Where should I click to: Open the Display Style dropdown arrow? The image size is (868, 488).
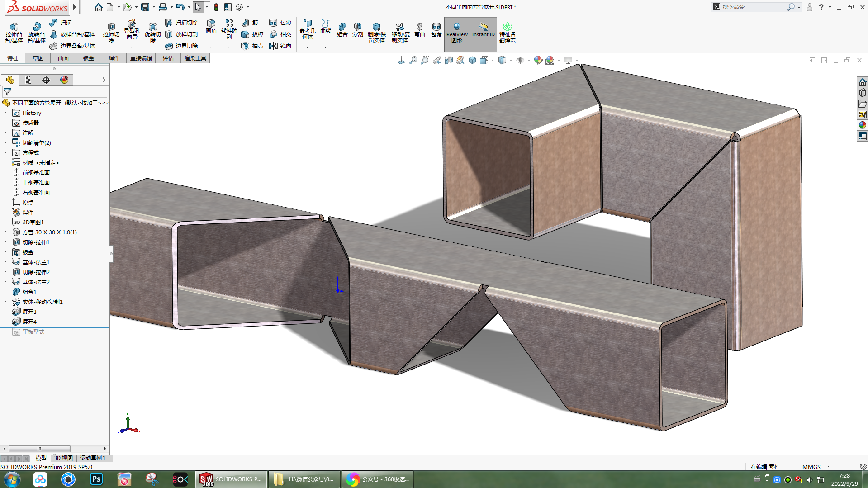coord(511,60)
